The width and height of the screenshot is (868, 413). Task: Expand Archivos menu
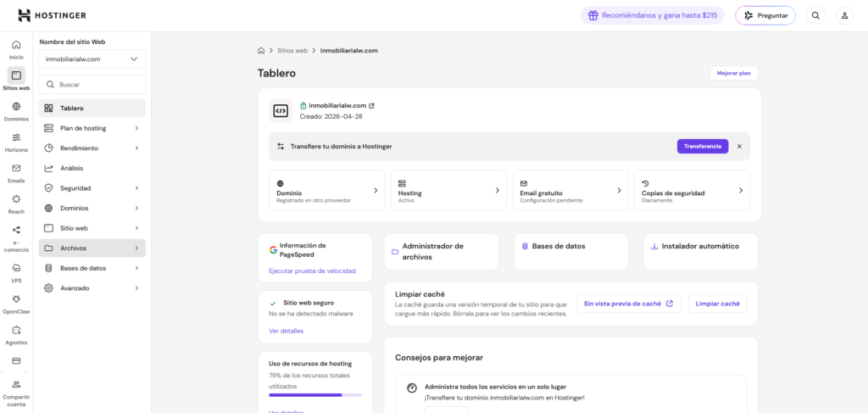pos(92,248)
